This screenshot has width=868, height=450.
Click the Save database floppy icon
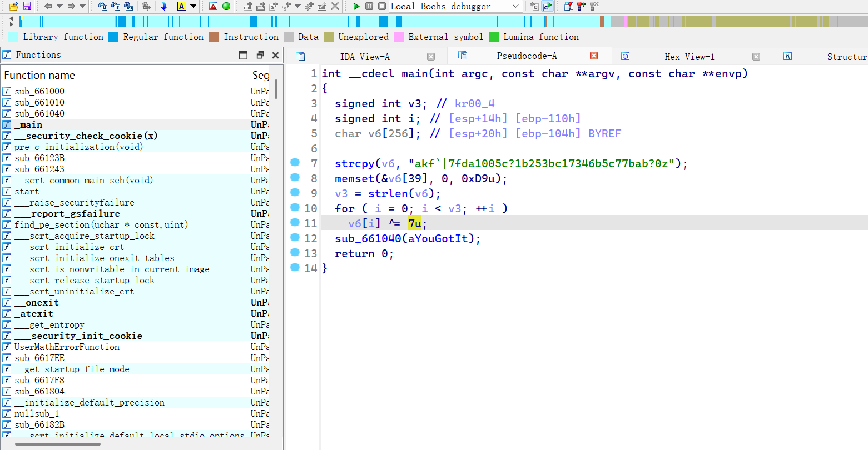(27, 6)
